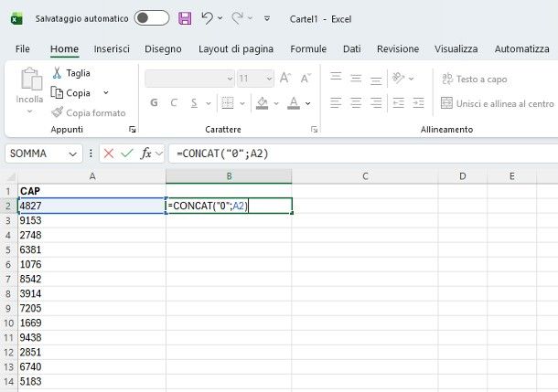Expand font color dropdown arrow
Image resolution: width=558 pixels, height=392 pixels.
pos(308,103)
